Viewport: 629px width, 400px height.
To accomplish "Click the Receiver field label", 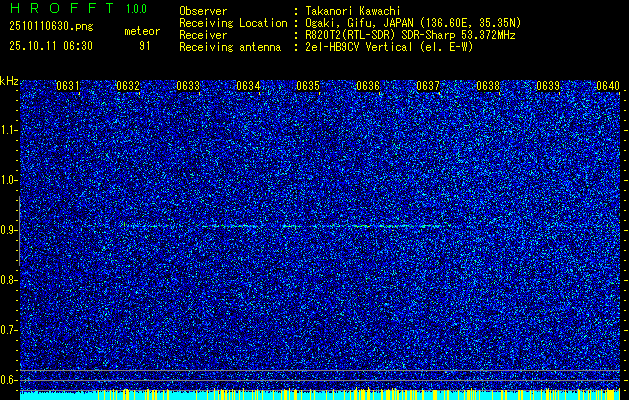I will click(203, 35).
